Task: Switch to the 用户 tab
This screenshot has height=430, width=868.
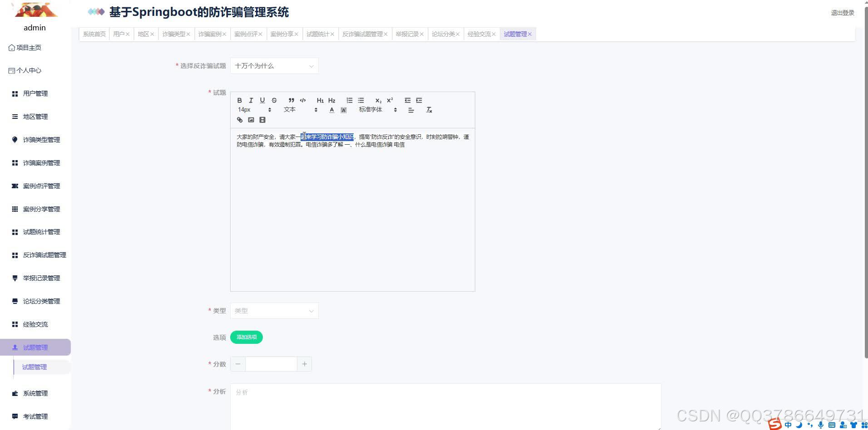Action: tap(119, 34)
